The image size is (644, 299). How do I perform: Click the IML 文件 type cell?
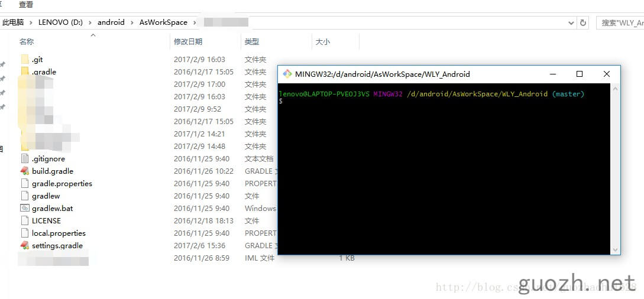pos(260,258)
